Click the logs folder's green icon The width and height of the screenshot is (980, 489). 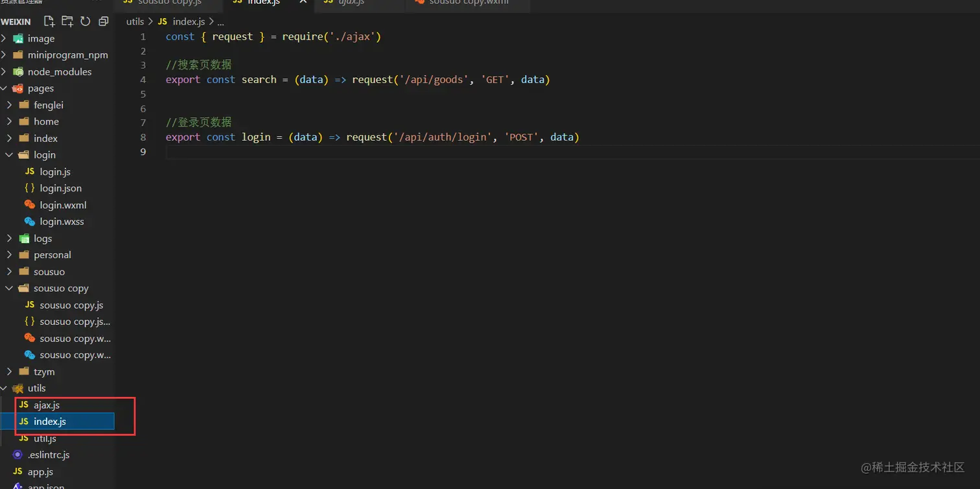click(24, 239)
